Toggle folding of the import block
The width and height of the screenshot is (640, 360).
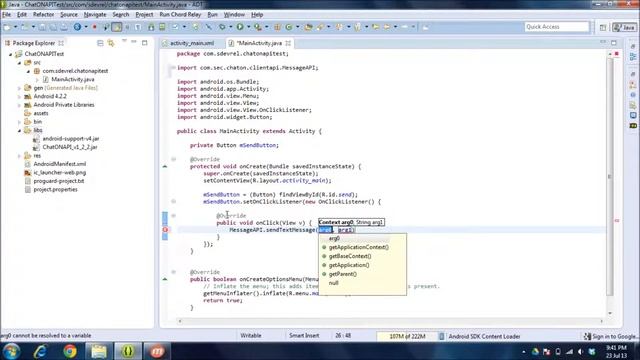(x=173, y=68)
